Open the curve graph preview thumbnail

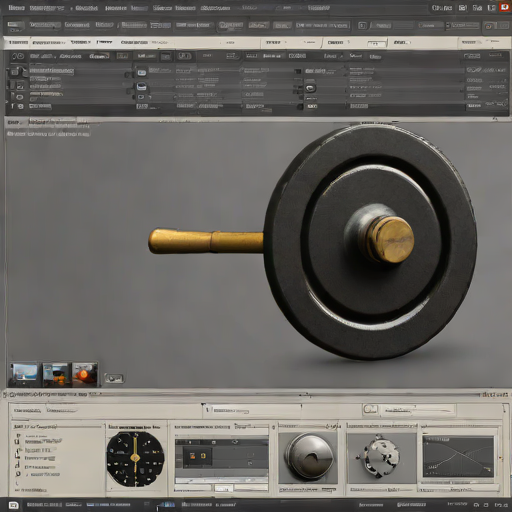(x=458, y=456)
